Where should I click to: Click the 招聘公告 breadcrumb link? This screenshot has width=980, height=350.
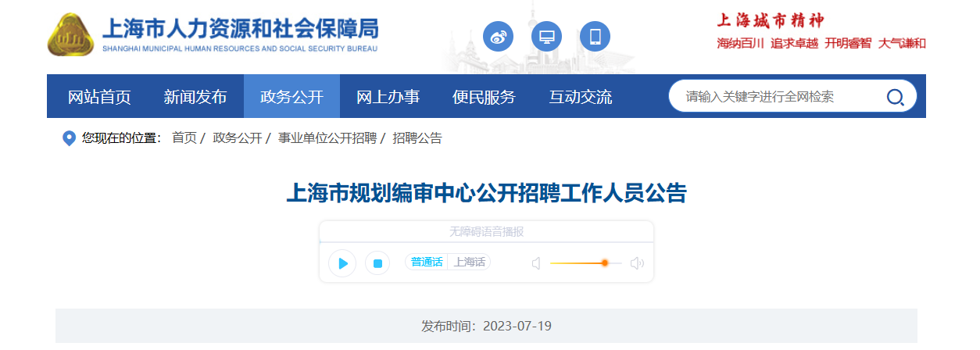pos(417,138)
